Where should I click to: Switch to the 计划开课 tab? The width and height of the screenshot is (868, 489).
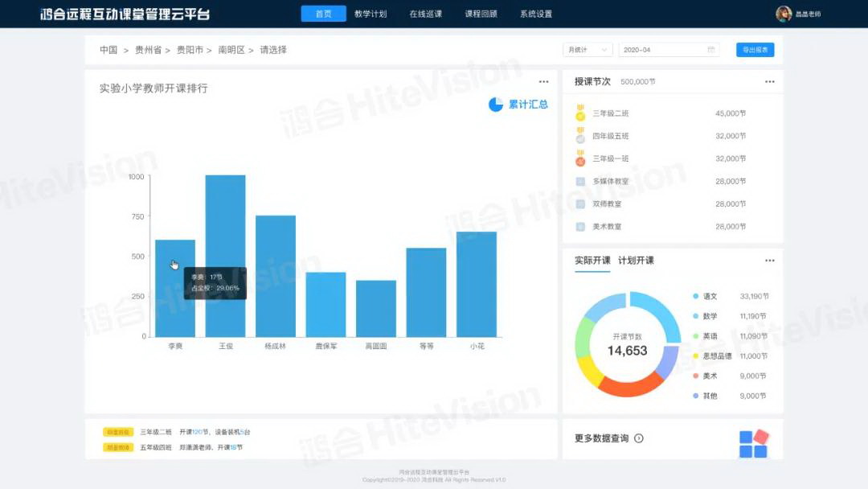(x=636, y=261)
